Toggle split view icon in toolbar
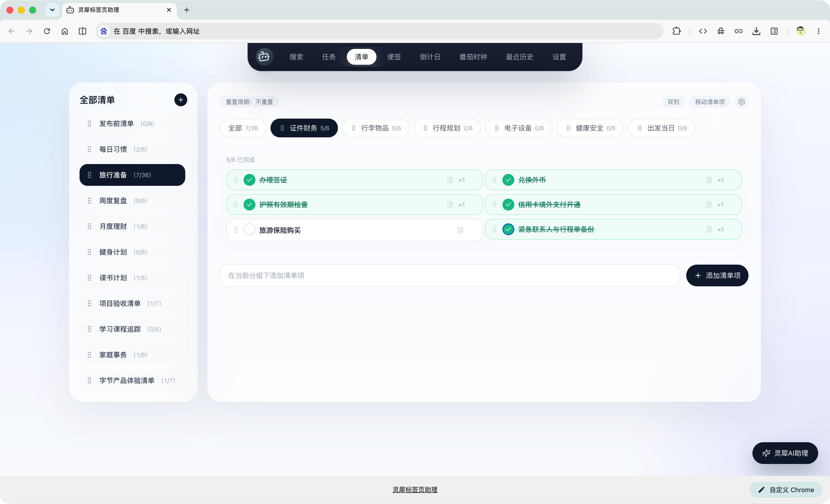This screenshot has width=830, height=504. click(82, 31)
